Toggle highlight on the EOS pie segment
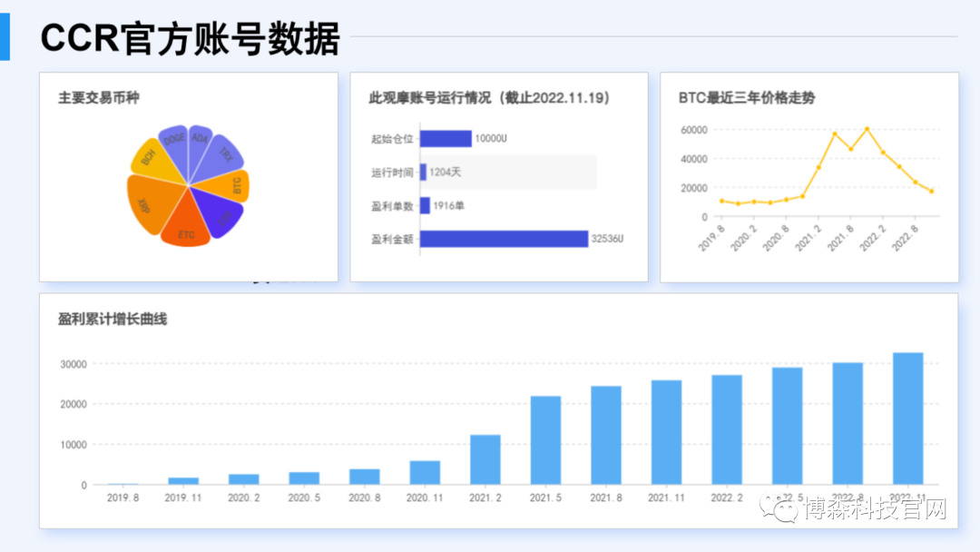The height and width of the screenshot is (552, 980). point(224,216)
